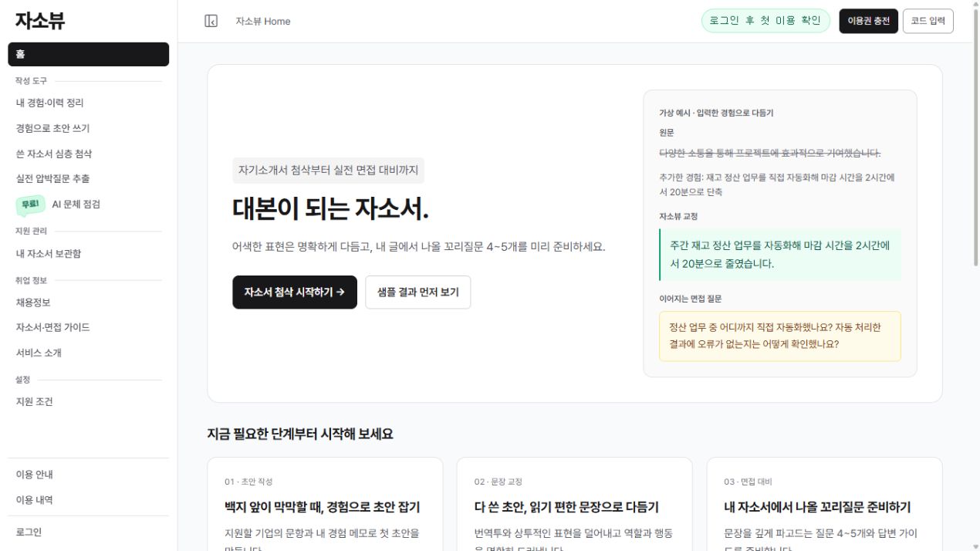This screenshot has width=980, height=551.
Task: Click the 이용권 충전 button
Action: (x=868, y=21)
